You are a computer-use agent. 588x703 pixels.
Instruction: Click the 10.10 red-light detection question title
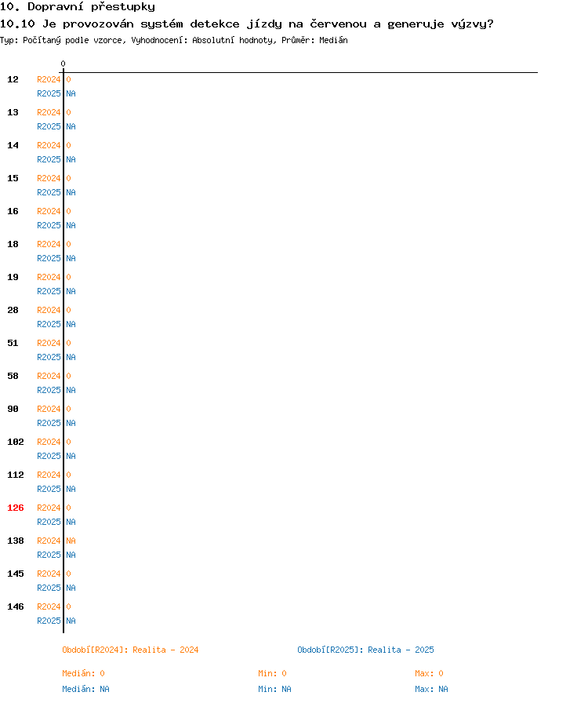pyautogui.click(x=247, y=24)
